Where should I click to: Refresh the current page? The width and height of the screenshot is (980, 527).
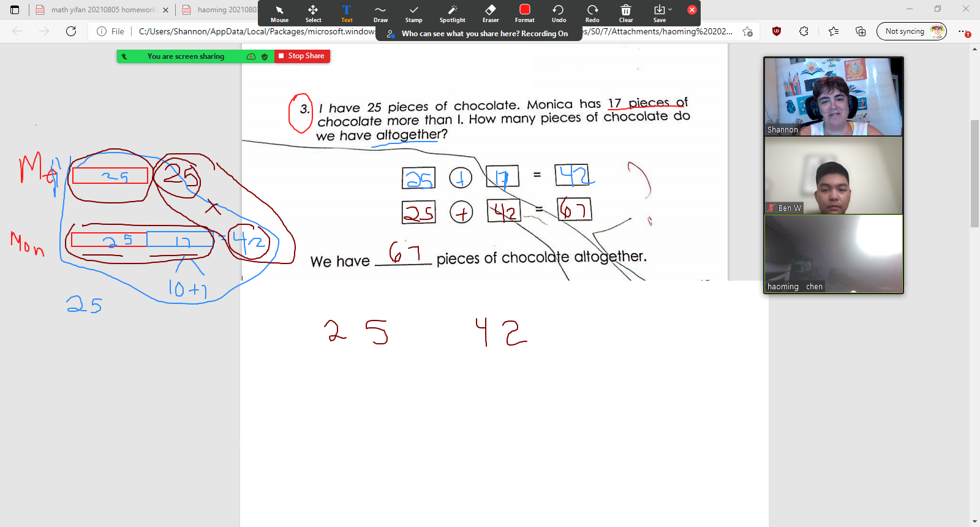(71, 31)
